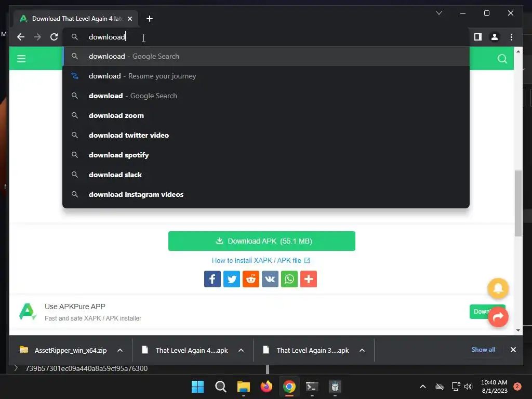Expand the 739b57301ec09a440a8a59cf95a76300 row
532x399 pixels.
point(16,368)
